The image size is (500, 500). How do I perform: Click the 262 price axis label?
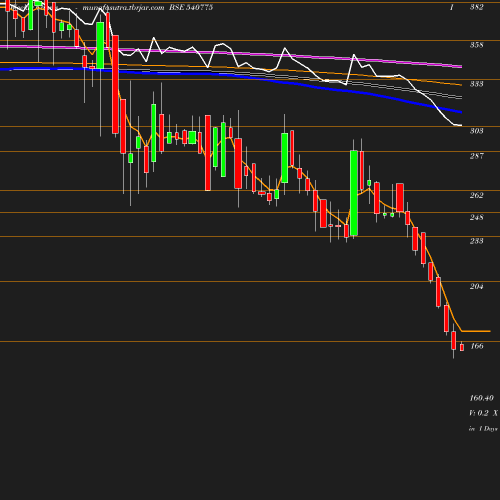click(x=476, y=195)
